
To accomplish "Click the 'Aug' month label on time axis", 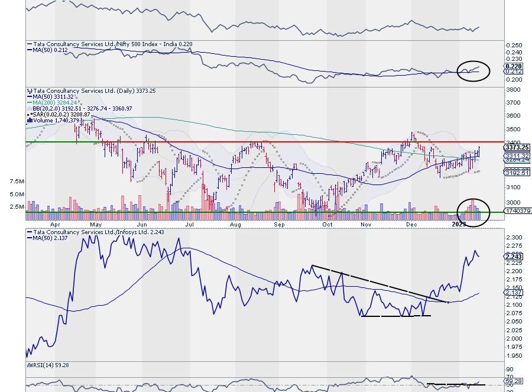I will (x=235, y=224).
